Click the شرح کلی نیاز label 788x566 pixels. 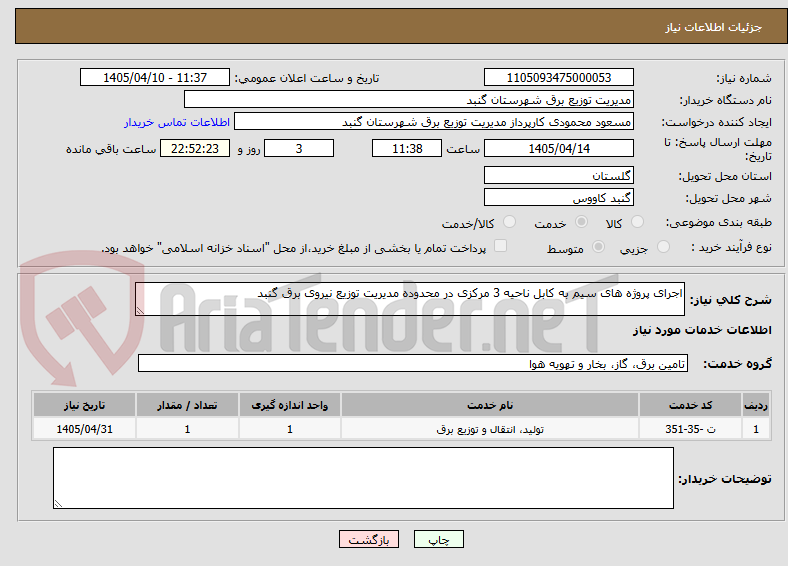tap(731, 300)
